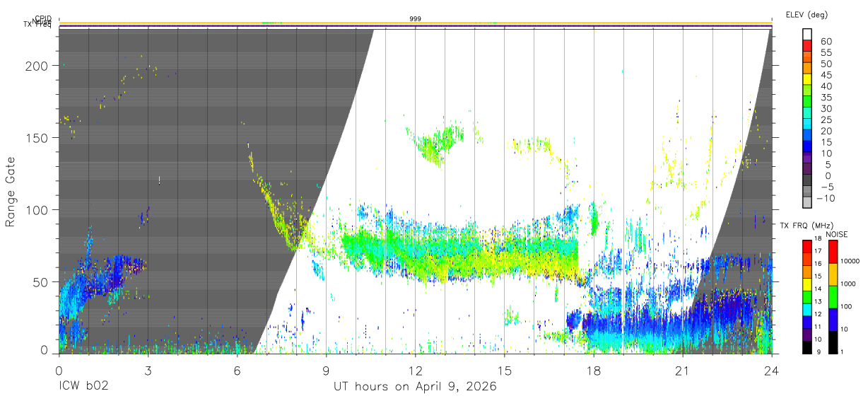Image resolution: width=868 pixels, height=401 pixels.
Task: Click the black NOISE swatch at scale bottom
Action: pyautogui.click(x=832, y=341)
